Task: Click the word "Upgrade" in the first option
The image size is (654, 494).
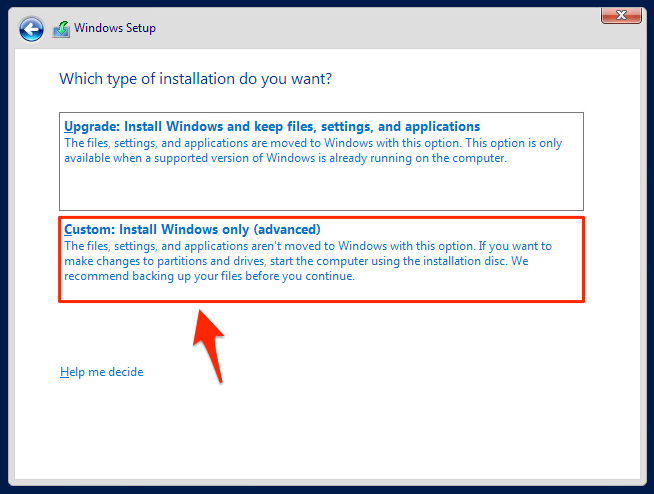Action: point(90,127)
